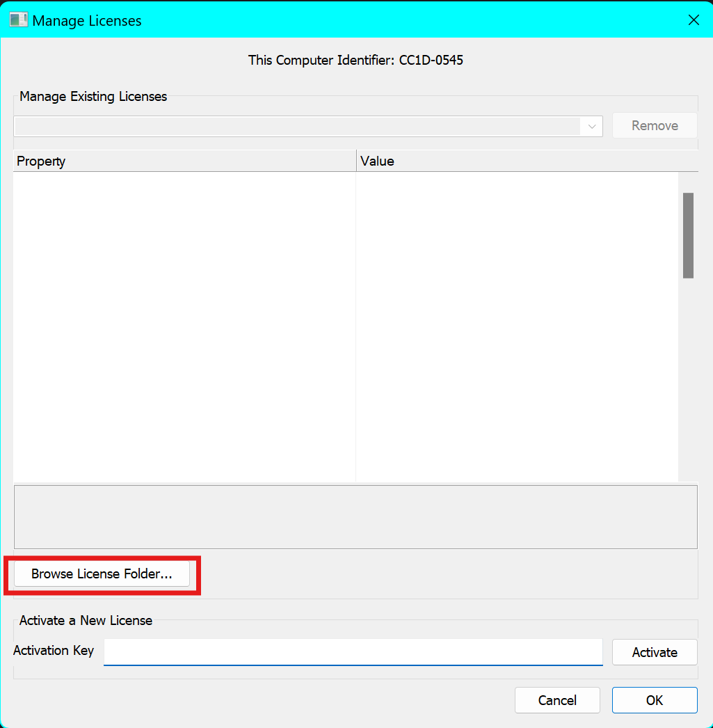The width and height of the screenshot is (713, 728).
Task: Confirm with the OK button
Action: coord(655,700)
